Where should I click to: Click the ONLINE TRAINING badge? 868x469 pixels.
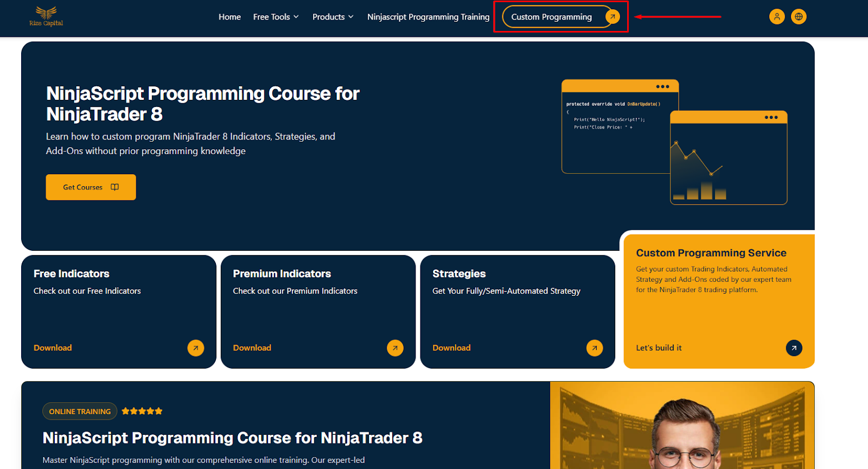pyautogui.click(x=80, y=411)
